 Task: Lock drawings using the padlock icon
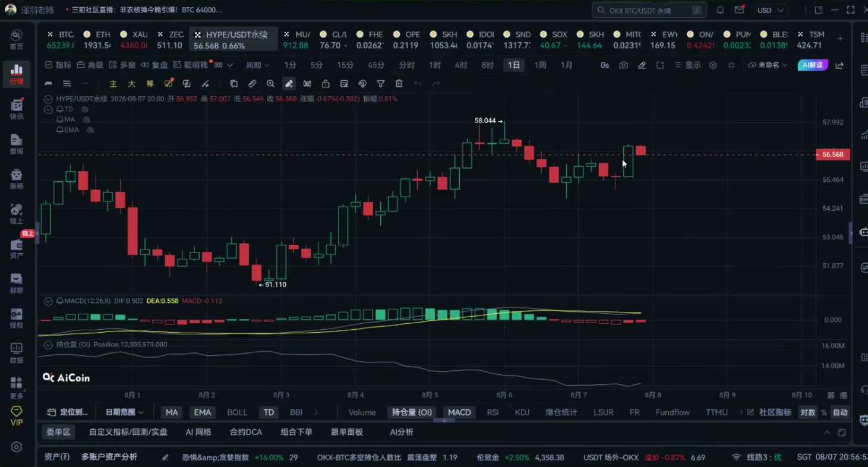pos(326,84)
